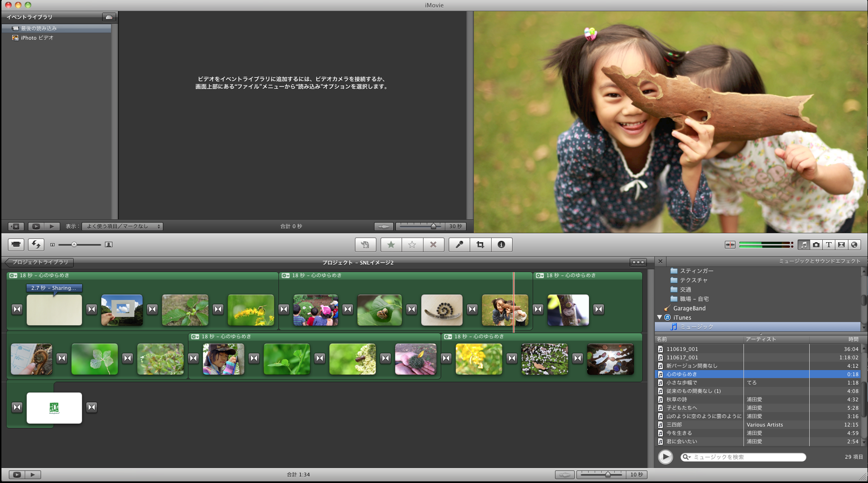Viewport: 868px width, 483px height.
Task: Select song 心のゆらめき
Action: pyautogui.click(x=757, y=374)
